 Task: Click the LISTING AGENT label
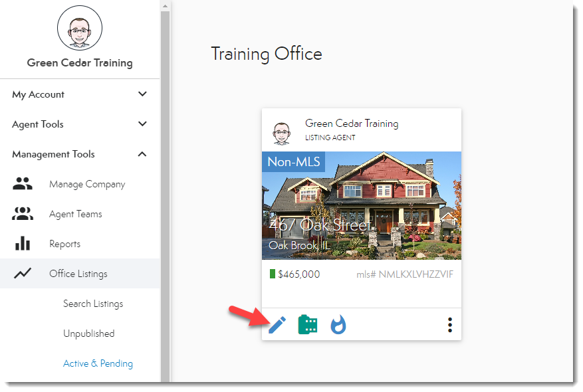[330, 138]
